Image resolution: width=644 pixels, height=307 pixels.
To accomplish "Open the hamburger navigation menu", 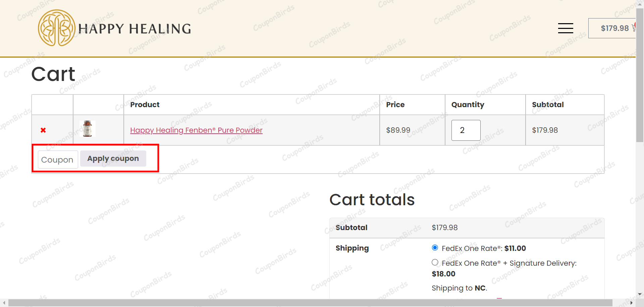I will [566, 28].
